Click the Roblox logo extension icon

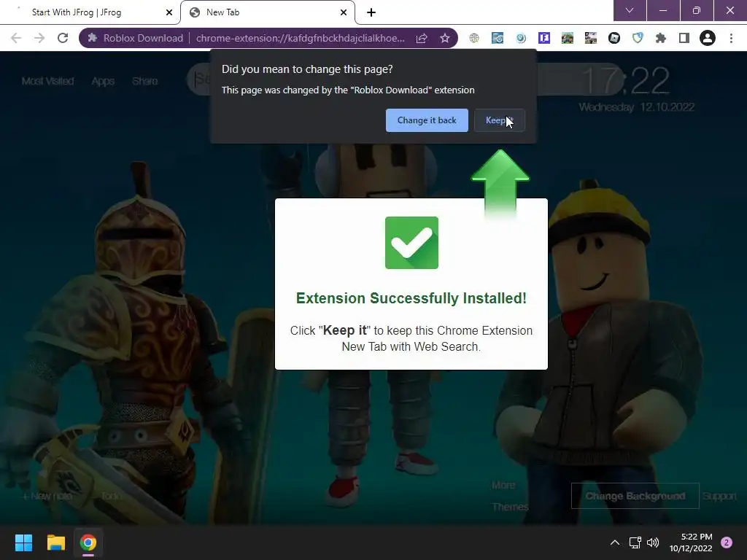tap(614, 38)
